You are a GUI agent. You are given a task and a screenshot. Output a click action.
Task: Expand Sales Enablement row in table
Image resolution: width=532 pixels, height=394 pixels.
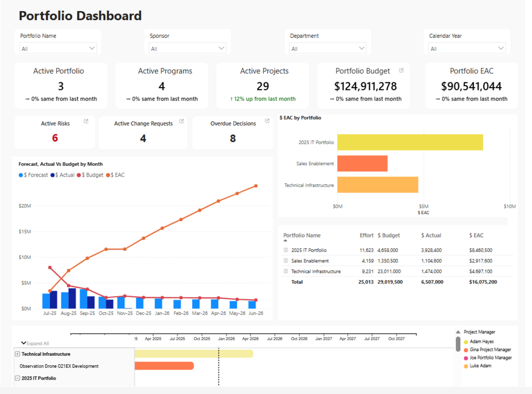click(286, 261)
